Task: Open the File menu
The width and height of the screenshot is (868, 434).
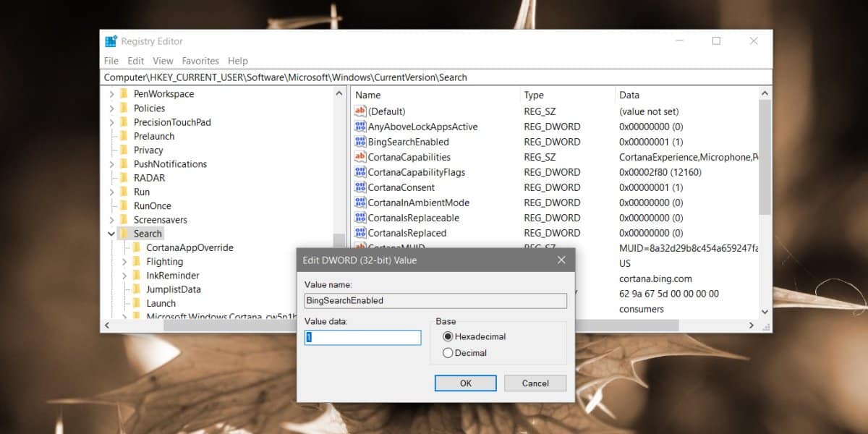Action: 111,61
